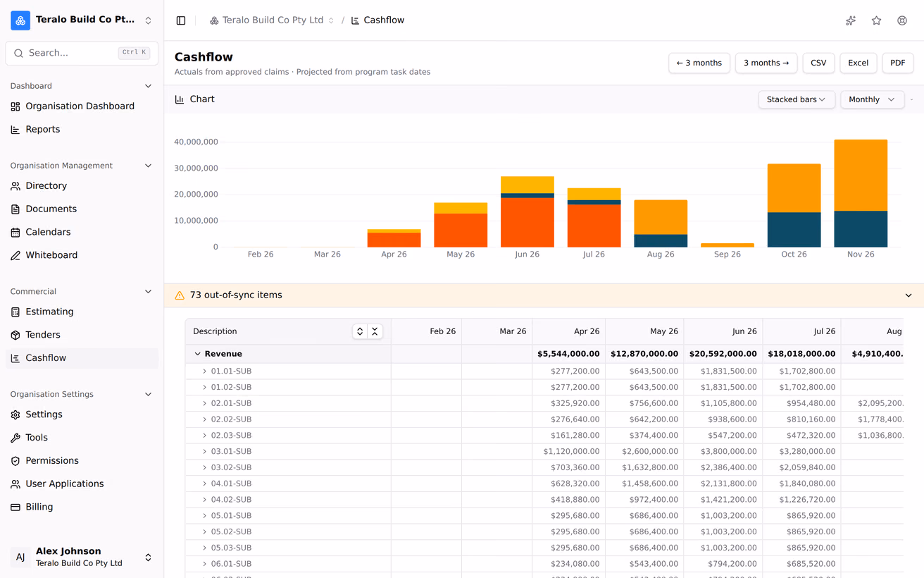Expand the 73 out-of-sync items chevron

pyautogui.click(x=909, y=295)
